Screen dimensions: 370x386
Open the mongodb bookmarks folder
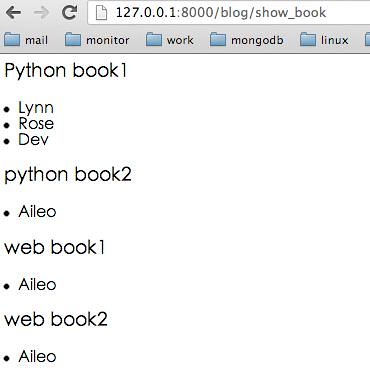coord(247,40)
